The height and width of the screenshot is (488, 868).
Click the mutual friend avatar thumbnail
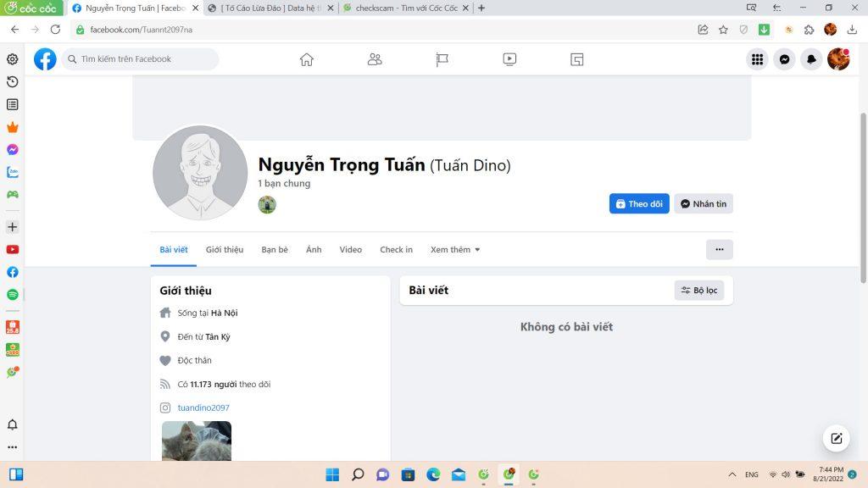pyautogui.click(x=267, y=205)
